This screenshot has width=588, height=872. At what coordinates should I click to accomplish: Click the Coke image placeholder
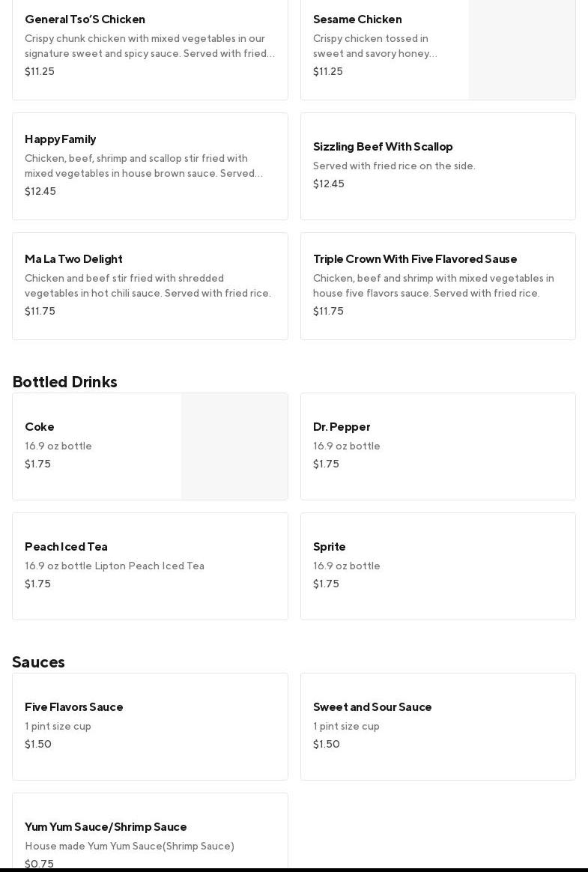234,446
